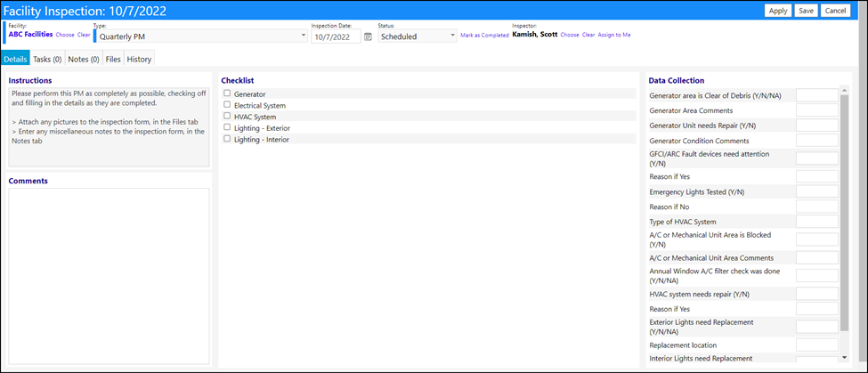Check the HVAC System checklist box
The height and width of the screenshot is (373, 868).
227,117
